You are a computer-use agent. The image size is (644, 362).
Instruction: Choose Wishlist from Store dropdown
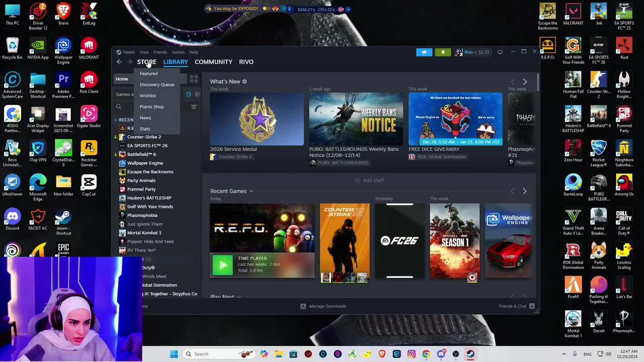coord(148,96)
